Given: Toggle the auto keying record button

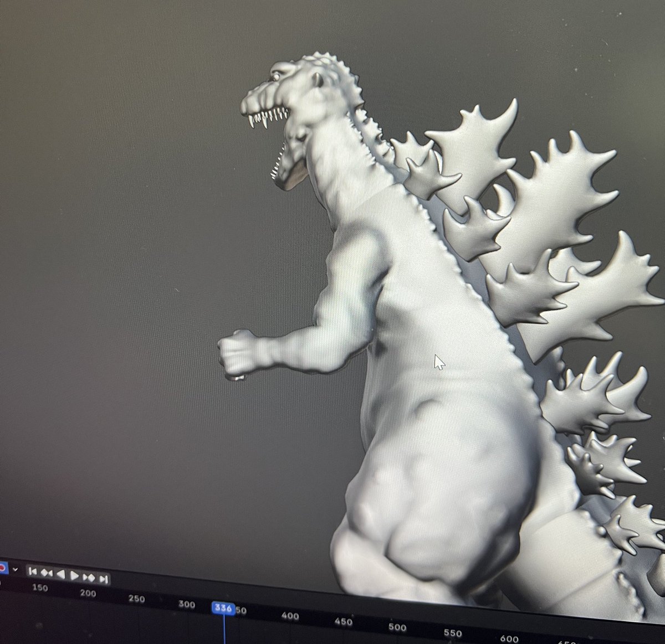Looking at the screenshot, I should pos(2,568).
